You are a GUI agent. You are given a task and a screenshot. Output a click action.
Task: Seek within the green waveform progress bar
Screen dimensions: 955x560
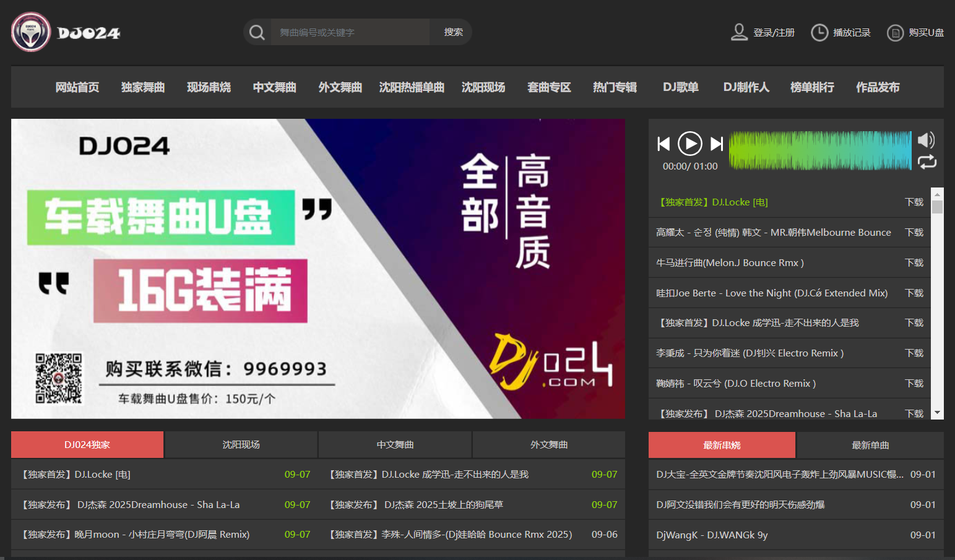pyautogui.click(x=820, y=150)
